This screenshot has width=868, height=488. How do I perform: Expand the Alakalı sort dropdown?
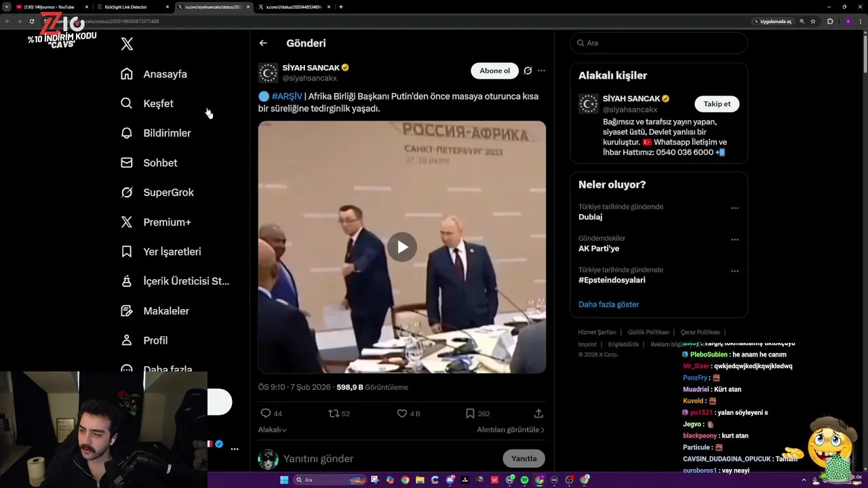coord(272,430)
